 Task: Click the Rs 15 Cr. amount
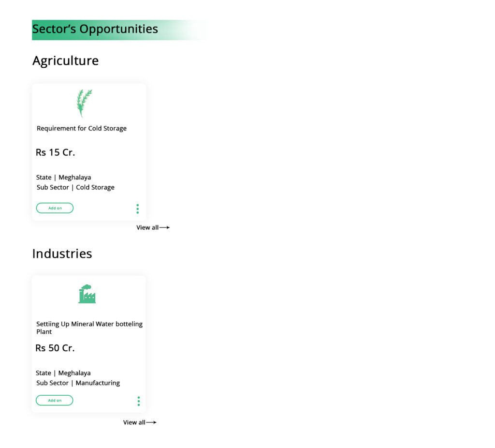[55, 152]
